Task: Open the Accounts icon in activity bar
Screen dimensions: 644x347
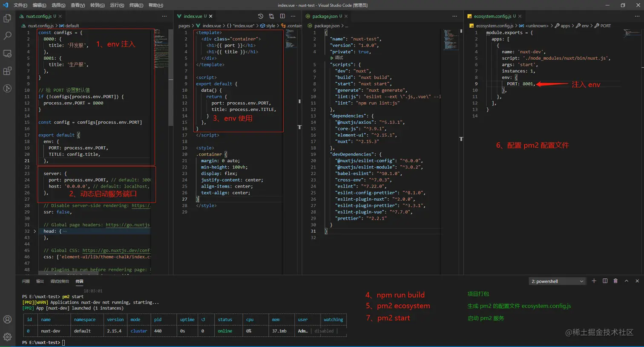Action: point(7,319)
